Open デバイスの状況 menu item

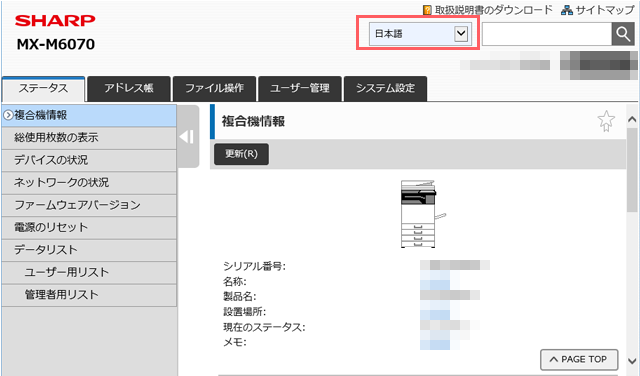pos(89,160)
